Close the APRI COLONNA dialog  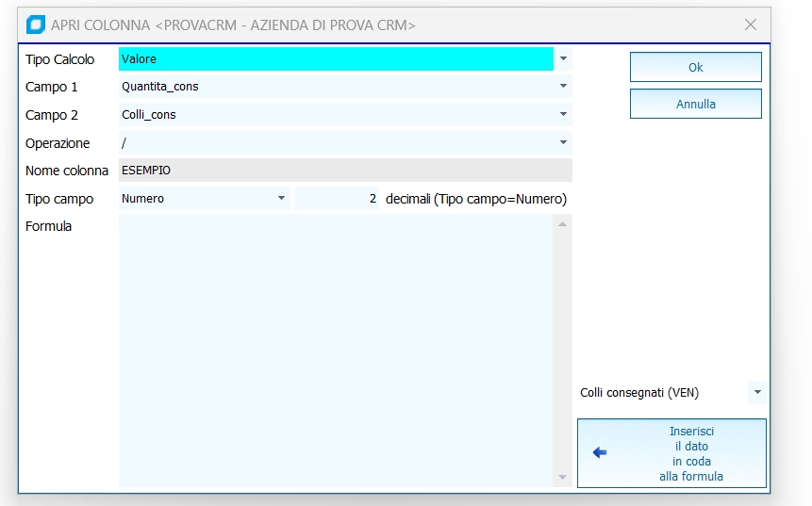click(x=751, y=24)
